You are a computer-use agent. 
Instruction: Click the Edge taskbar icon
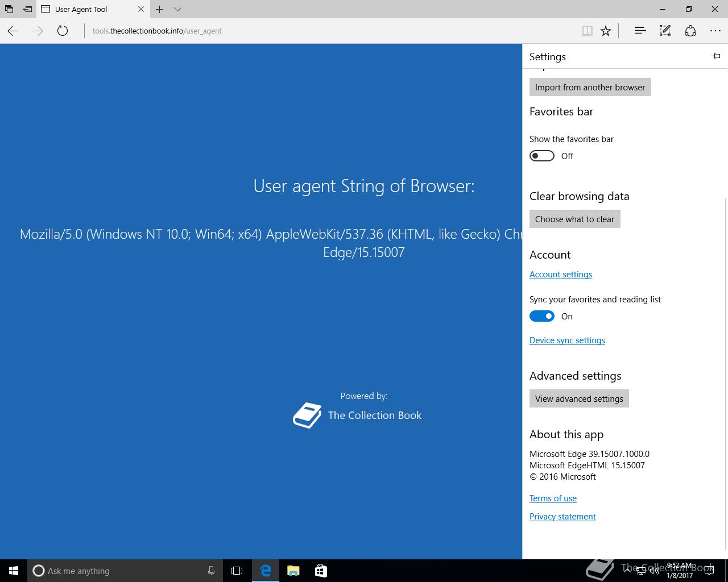coord(266,571)
